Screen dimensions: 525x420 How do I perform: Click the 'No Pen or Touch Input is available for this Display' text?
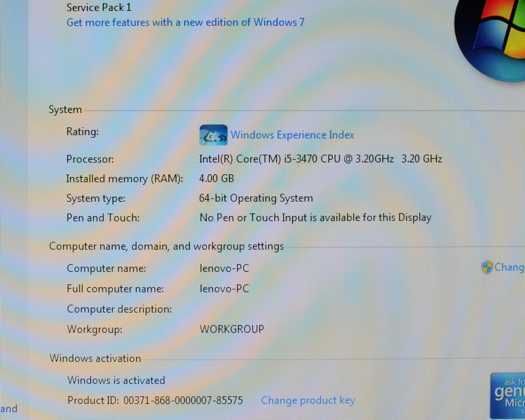316,217
